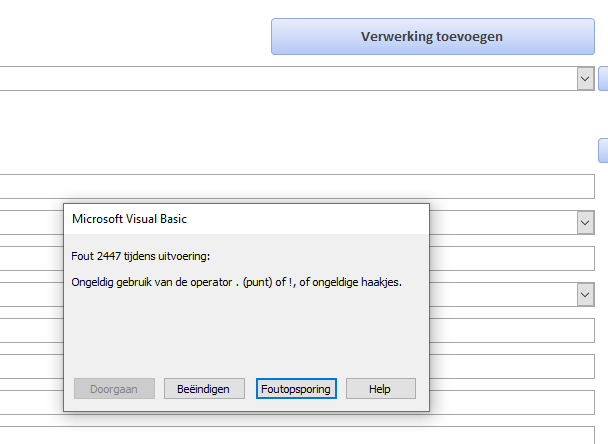The image size is (608, 444).
Task: Click the 'Fout 2447 tijdens uitvoering:' text
Action: [x=140, y=256]
